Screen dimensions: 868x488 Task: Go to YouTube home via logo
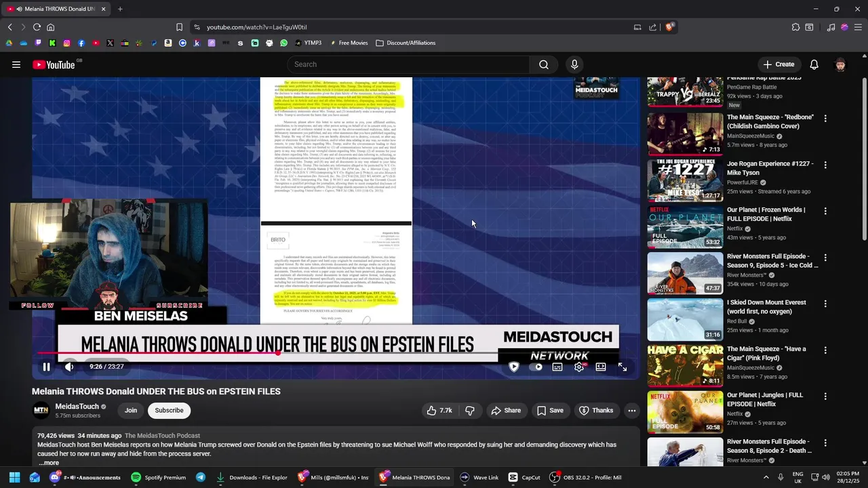pos(54,64)
